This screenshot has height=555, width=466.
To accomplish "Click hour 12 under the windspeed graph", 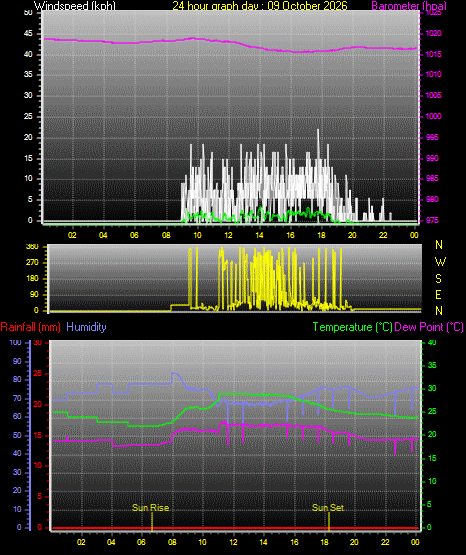I will [x=228, y=235].
